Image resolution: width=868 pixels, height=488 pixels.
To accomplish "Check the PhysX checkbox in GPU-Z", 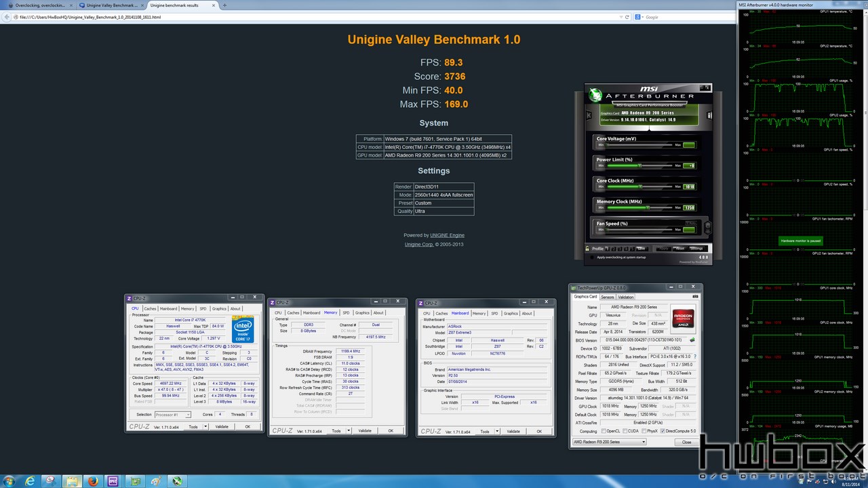I will tap(644, 431).
